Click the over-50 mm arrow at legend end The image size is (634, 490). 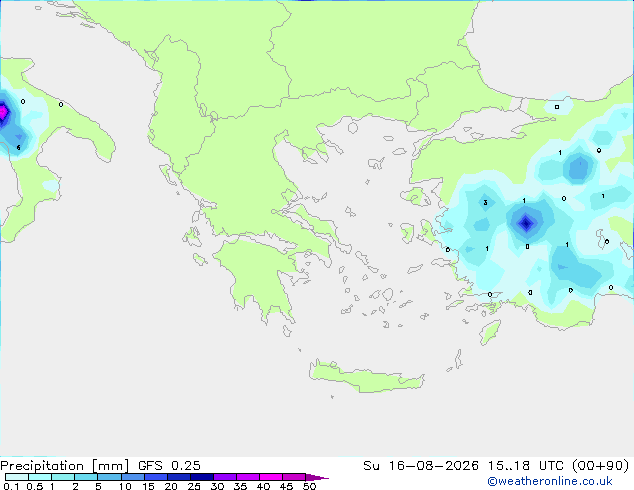pos(317,477)
